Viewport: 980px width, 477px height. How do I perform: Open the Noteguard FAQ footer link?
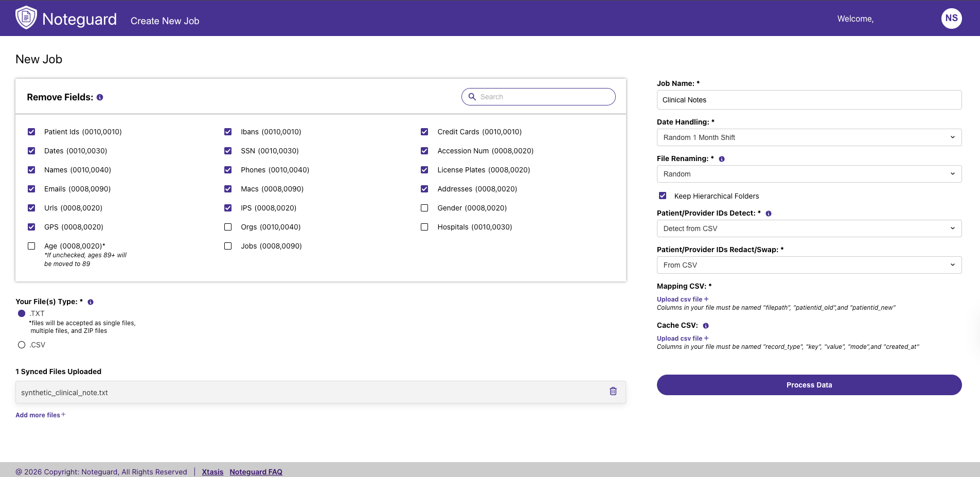click(256, 472)
